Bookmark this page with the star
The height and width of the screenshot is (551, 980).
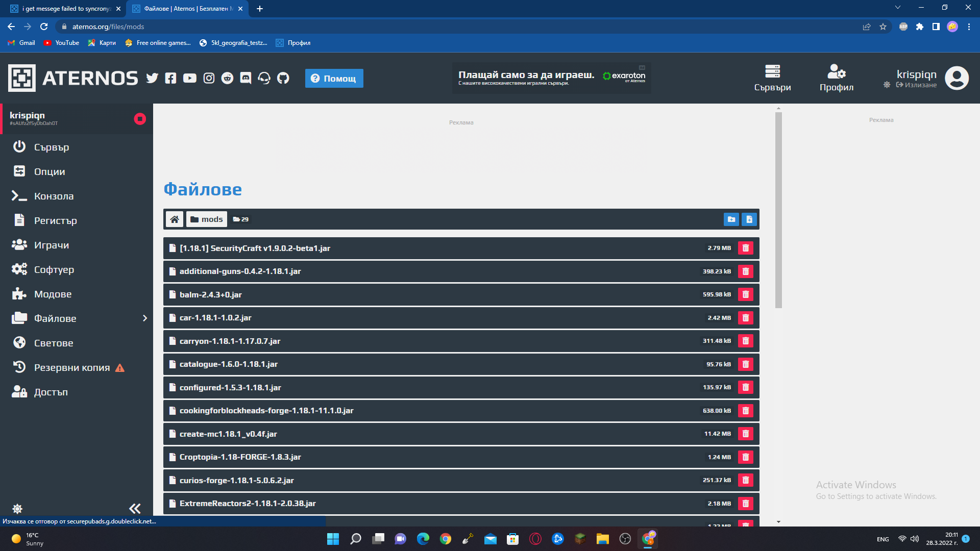click(883, 27)
